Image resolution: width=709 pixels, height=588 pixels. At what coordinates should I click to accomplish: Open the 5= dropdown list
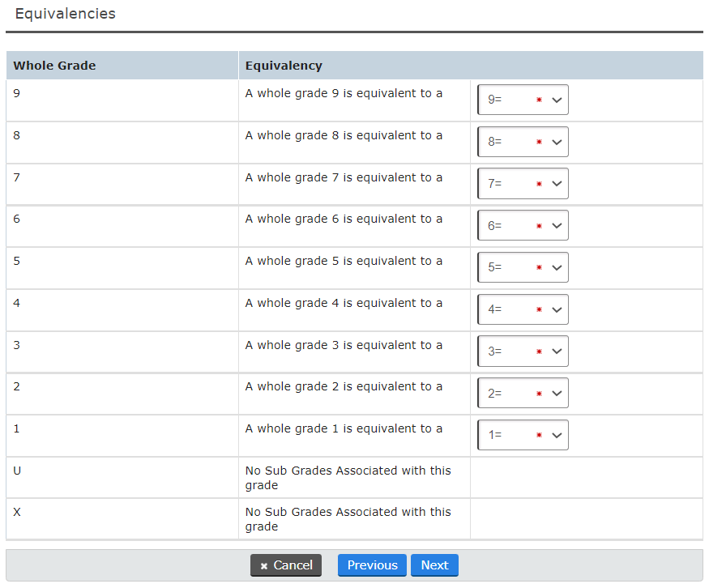coord(522,267)
